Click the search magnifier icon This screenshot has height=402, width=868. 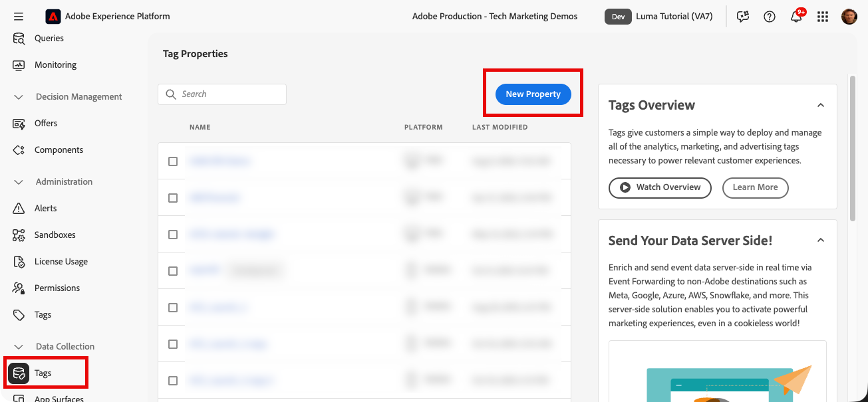coord(171,94)
